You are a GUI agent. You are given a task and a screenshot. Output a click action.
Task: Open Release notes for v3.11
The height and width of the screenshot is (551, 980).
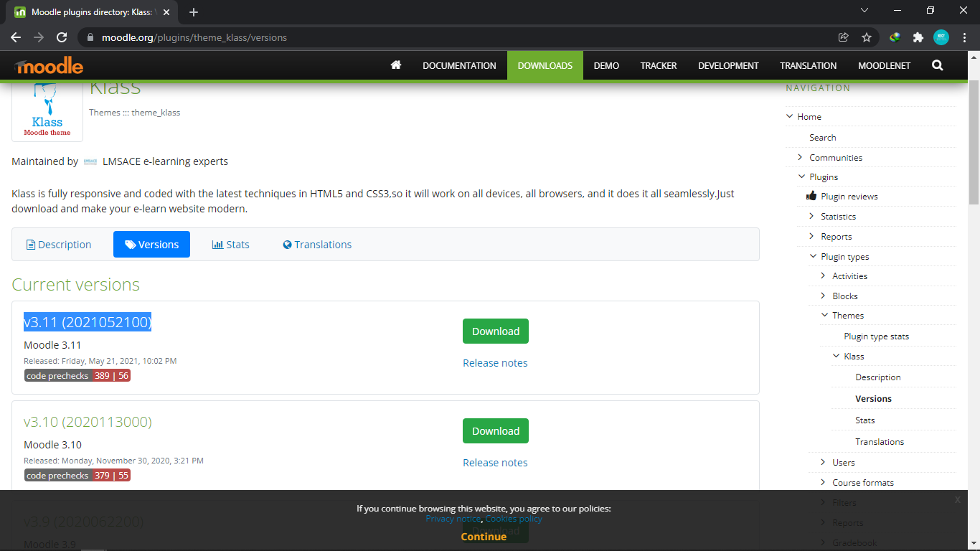click(x=495, y=363)
